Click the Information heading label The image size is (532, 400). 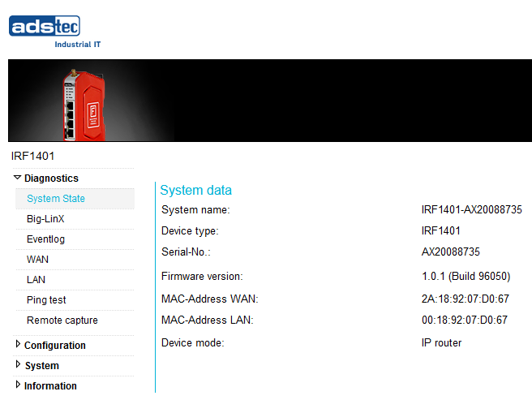click(50, 386)
